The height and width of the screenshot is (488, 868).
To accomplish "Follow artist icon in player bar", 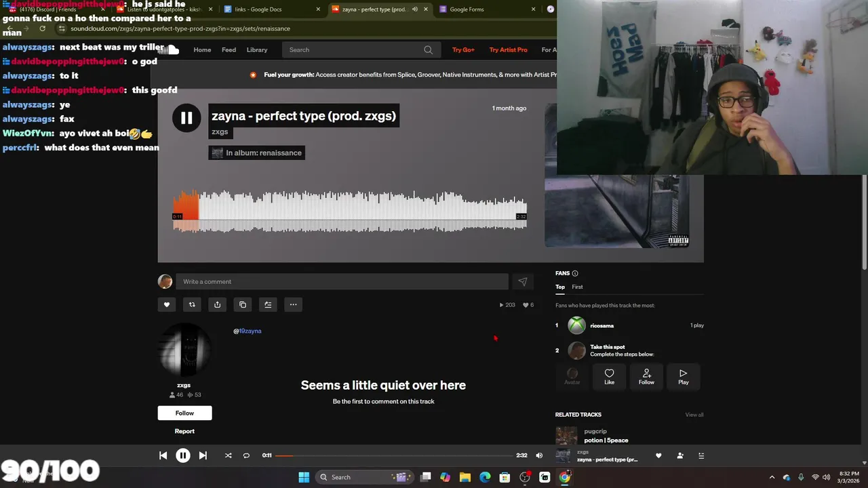I will pos(680,455).
